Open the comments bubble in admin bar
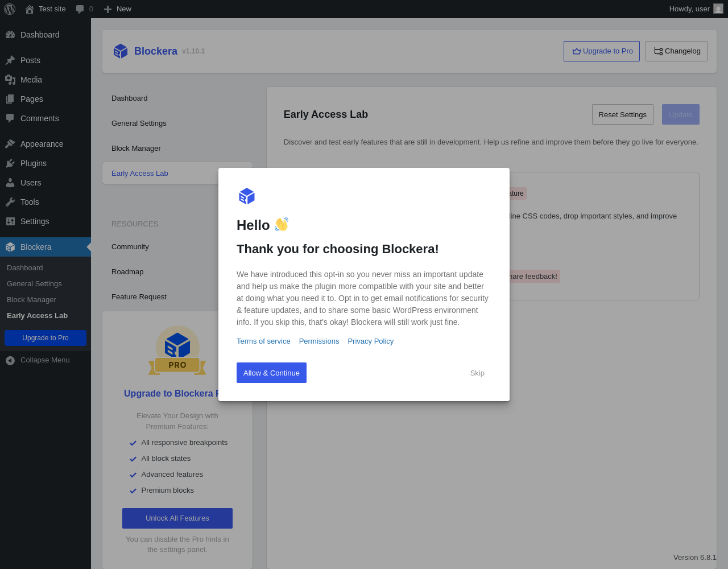This screenshot has width=728, height=569. tap(80, 9)
